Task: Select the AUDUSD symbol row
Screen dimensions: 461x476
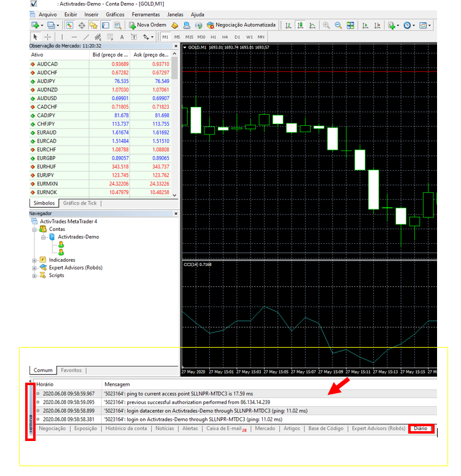Action: coord(100,98)
